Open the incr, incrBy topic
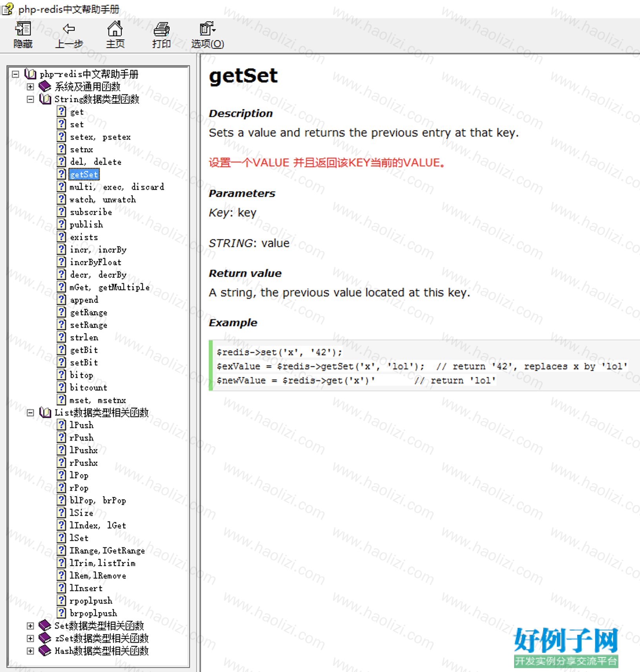640x672 pixels. [98, 249]
